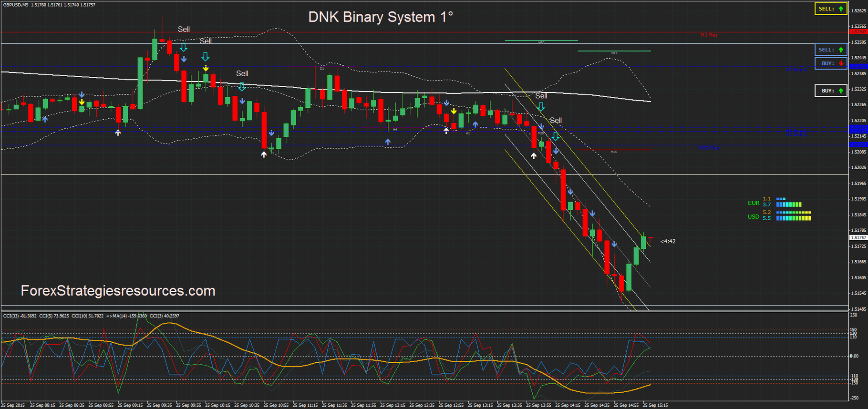Select the GBPUSD,M5 symbol label
The width and height of the screenshot is (868, 409).
click(15, 5)
